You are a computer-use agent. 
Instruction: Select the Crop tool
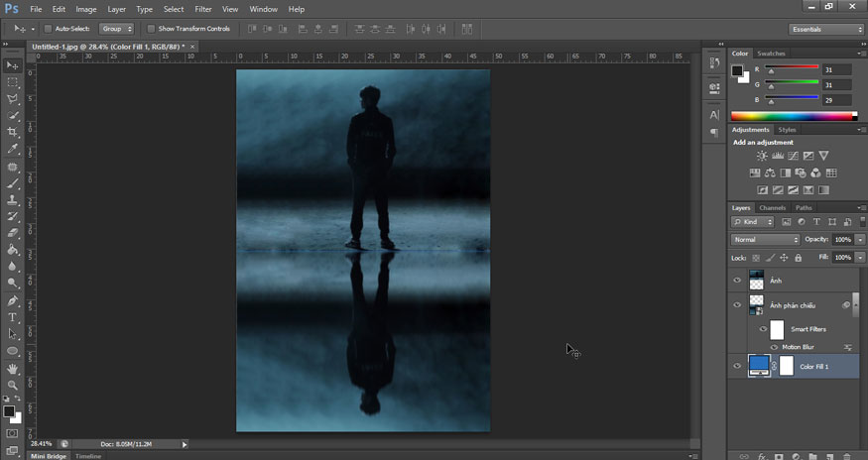click(12, 132)
